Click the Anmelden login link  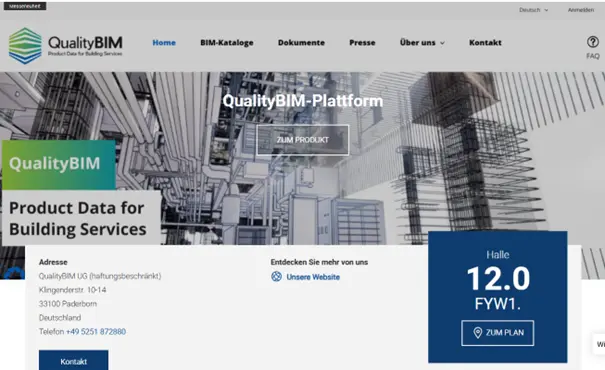click(x=581, y=10)
